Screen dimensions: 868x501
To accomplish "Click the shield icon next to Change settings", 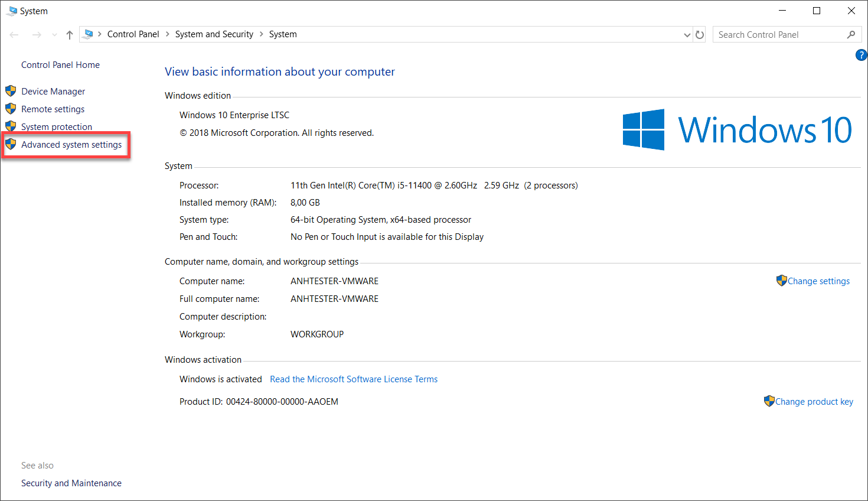I will click(x=782, y=281).
